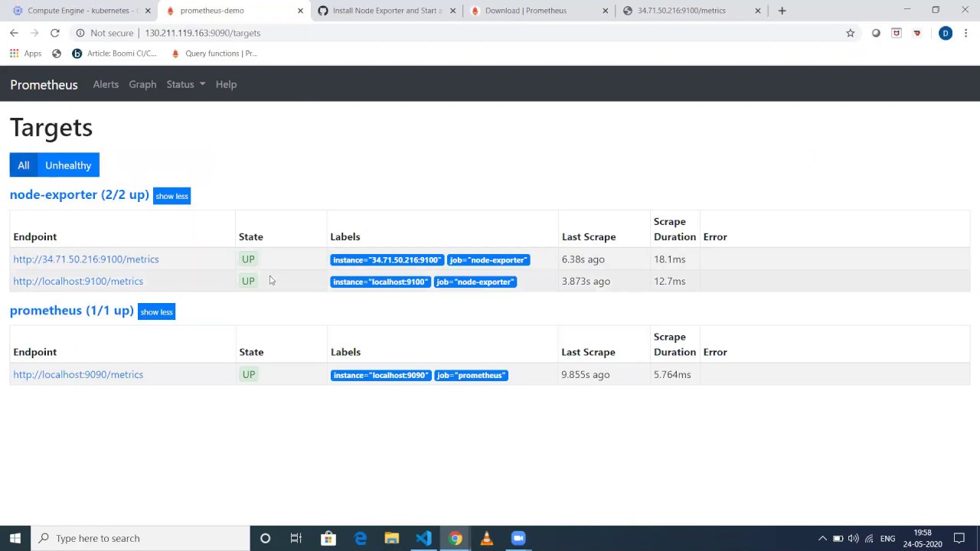
Task: Expand the Status dropdown menu
Action: pyautogui.click(x=186, y=84)
